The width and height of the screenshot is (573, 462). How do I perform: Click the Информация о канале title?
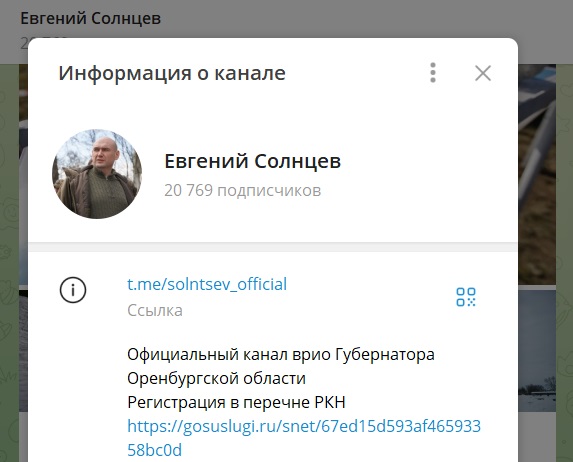[x=172, y=73]
